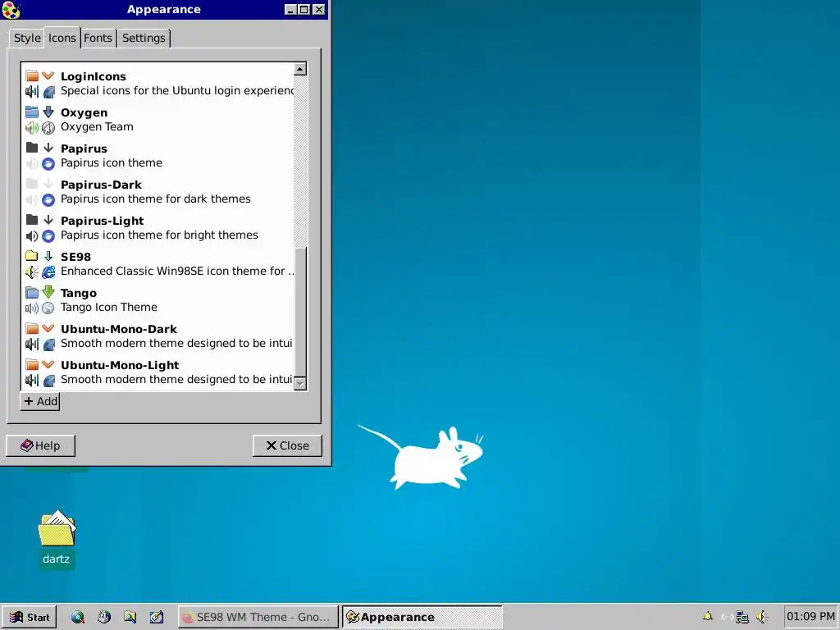The height and width of the screenshot is (630, 840).
Task: Click the icon list scroll-down arrow
Action: point(300,384)
